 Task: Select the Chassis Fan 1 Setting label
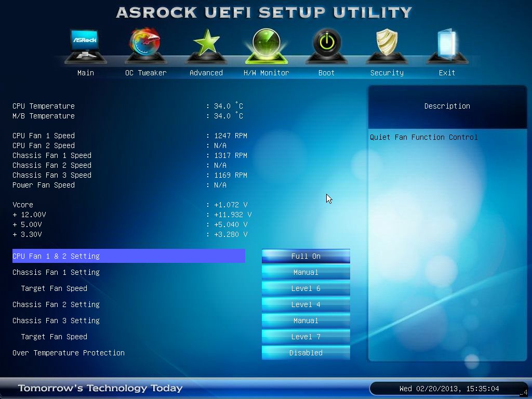[x=56, y=272]
